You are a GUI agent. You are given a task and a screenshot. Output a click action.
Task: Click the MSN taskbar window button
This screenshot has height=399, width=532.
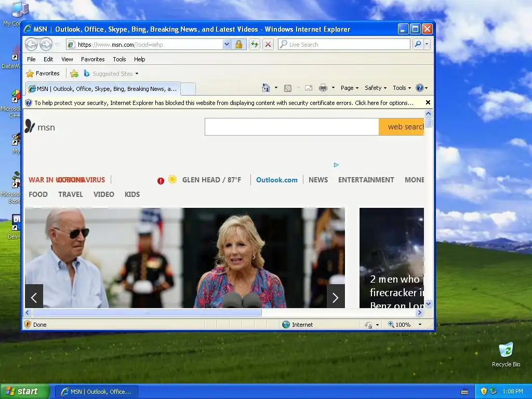96,392
